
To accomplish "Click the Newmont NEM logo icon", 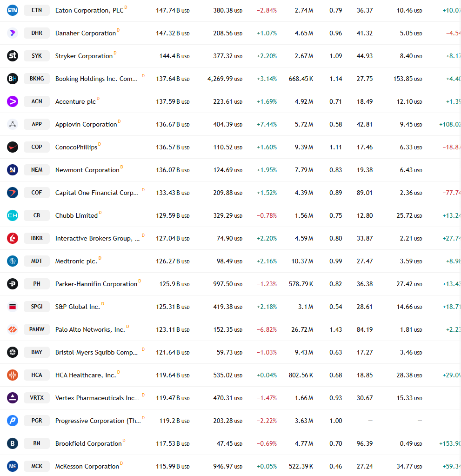I will tap(13, 170).
